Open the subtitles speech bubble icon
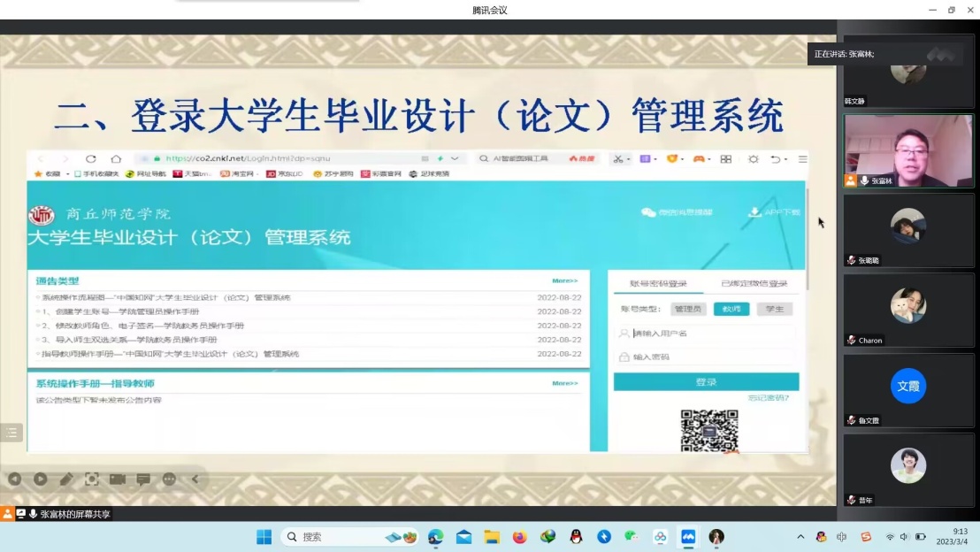The width and height of the screenshot is (980, 552). click(x=143, y=479)
